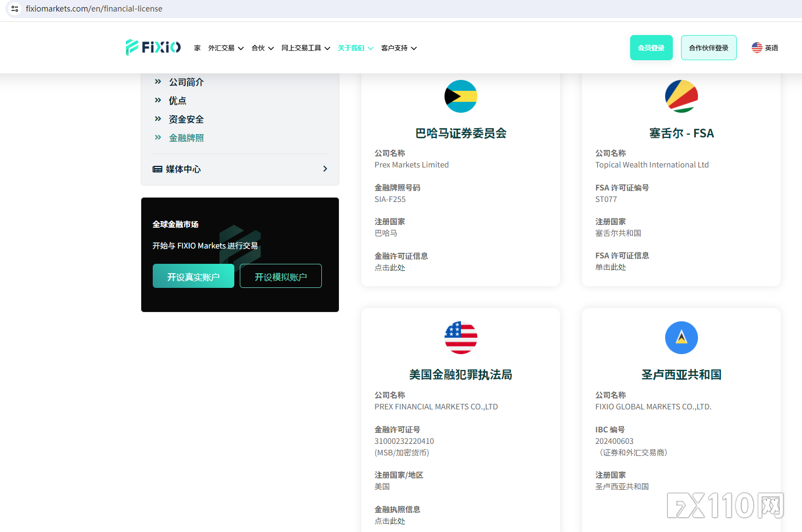Click the double-arrow icon beside 资金安全
The image size is (802, 532).
click(x=158, y=119)
